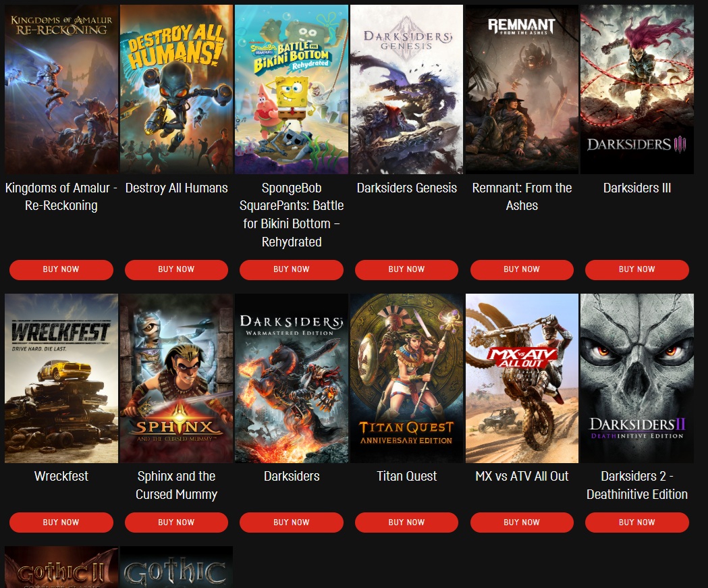Buy MX vs ATV All Out now

coord(522,523)
